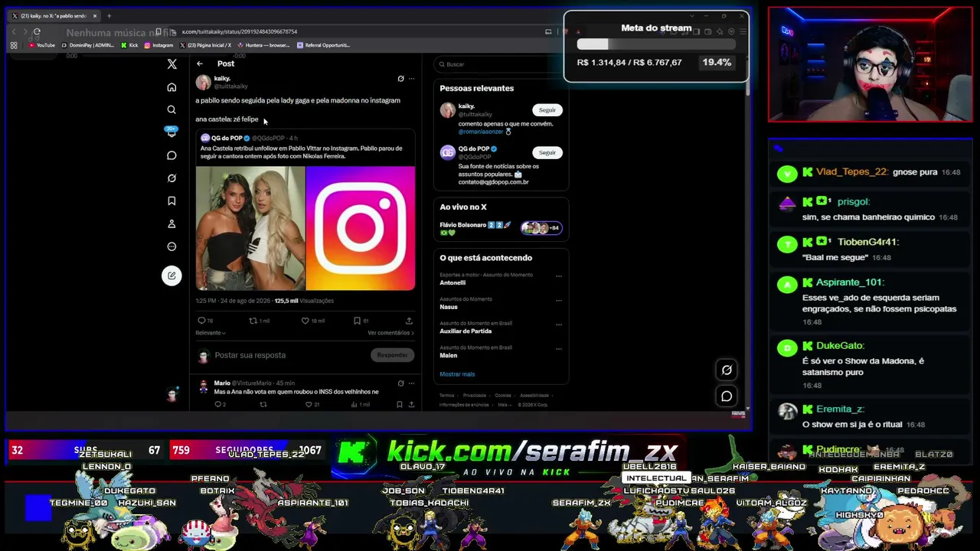Open the Home feed icon in X sidebar

point(171,87)
